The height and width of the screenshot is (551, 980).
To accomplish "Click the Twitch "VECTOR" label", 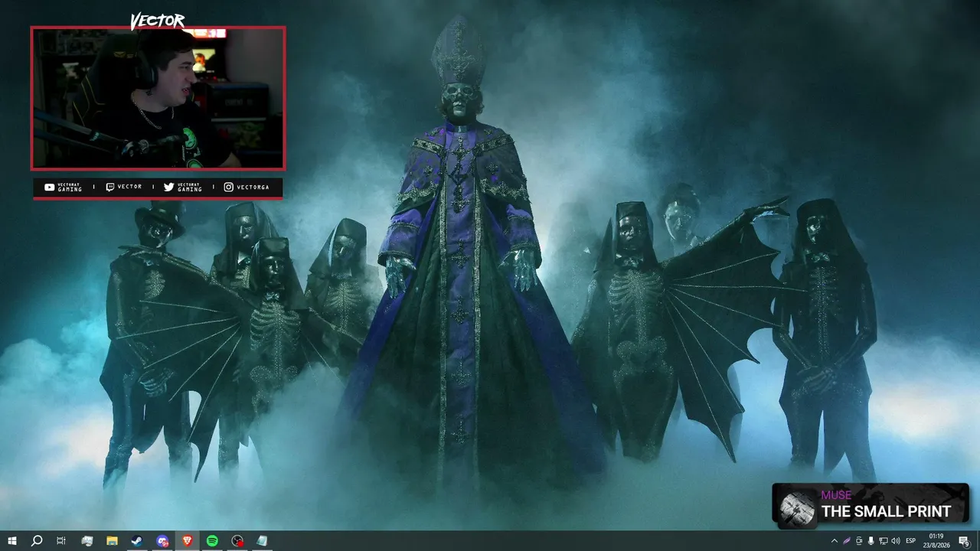I will (129, 187).
